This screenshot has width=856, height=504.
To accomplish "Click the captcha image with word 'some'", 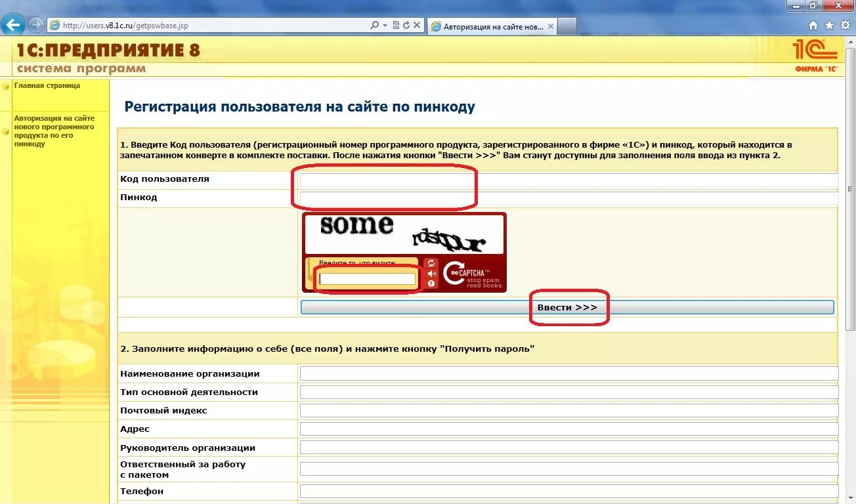I will [x=404, y=235].
